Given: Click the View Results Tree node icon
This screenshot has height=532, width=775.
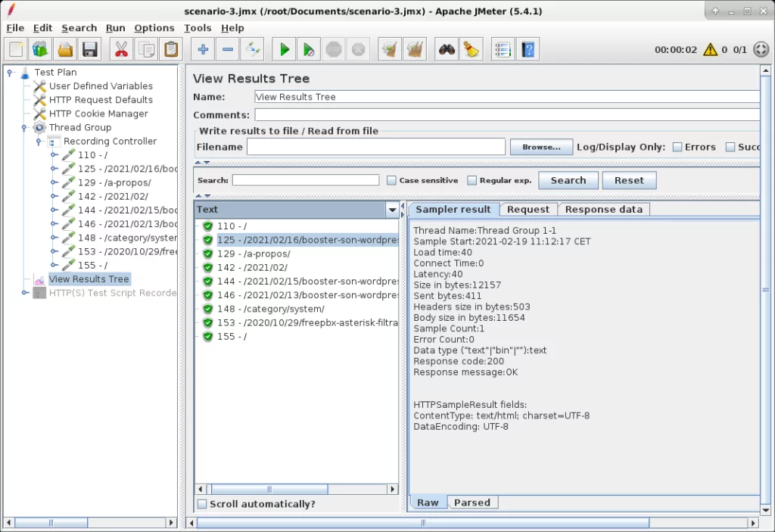Looking at the screenshot, I should coord(39,279).
